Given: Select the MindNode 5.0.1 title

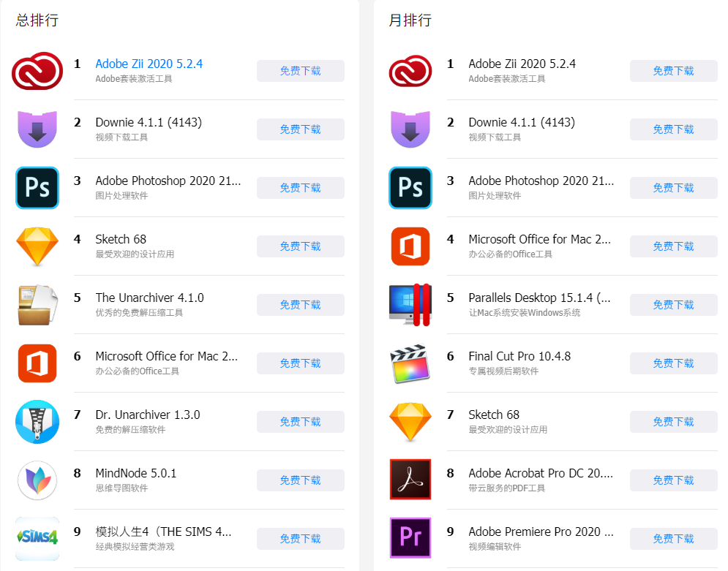Looking at the screenshot, I should 136,473.
